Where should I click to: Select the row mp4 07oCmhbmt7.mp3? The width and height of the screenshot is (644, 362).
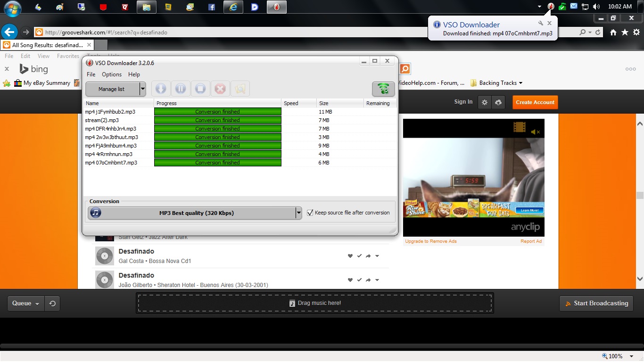[240, 163]
